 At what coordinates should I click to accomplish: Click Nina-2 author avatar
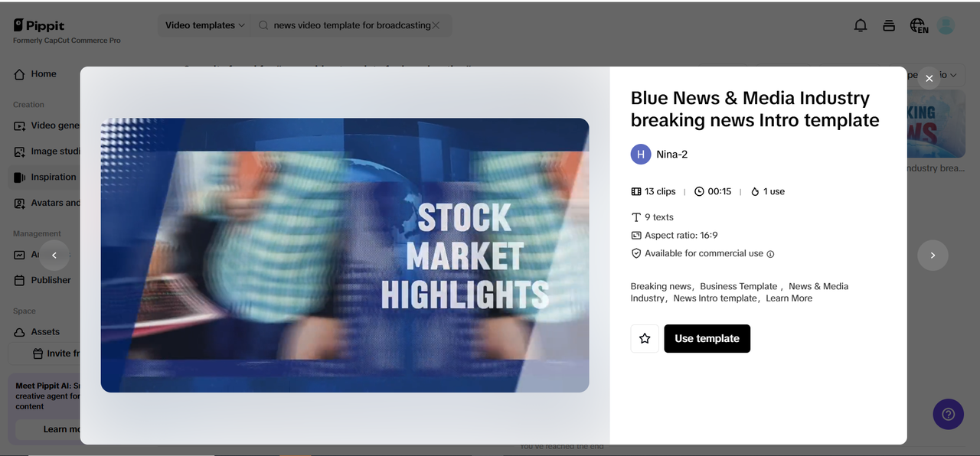click(x=641, y=154)
